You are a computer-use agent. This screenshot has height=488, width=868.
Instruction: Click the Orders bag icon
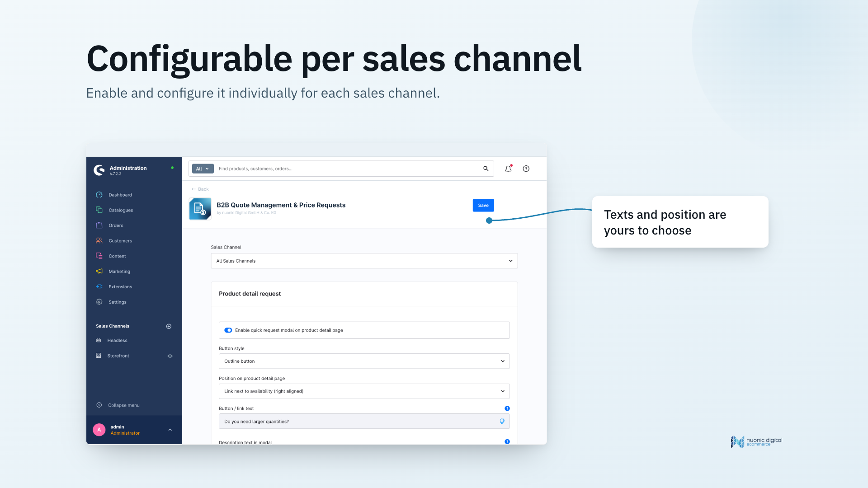99,225
